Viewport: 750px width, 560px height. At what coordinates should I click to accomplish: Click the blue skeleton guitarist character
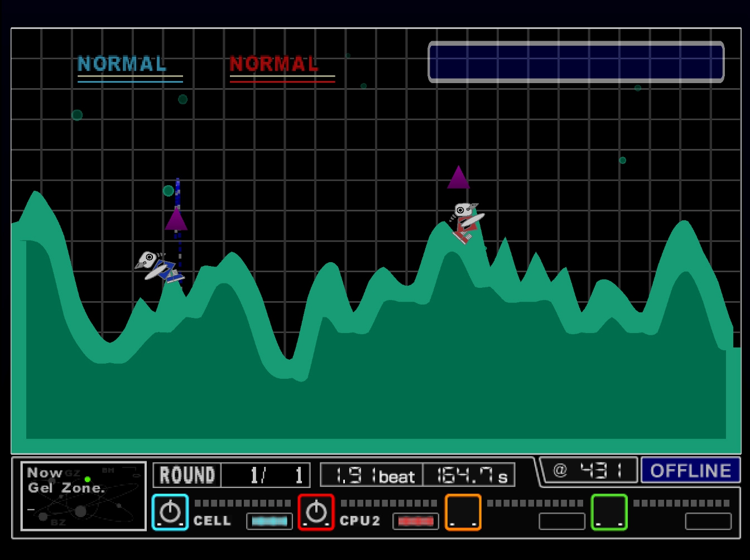point(158,267)
